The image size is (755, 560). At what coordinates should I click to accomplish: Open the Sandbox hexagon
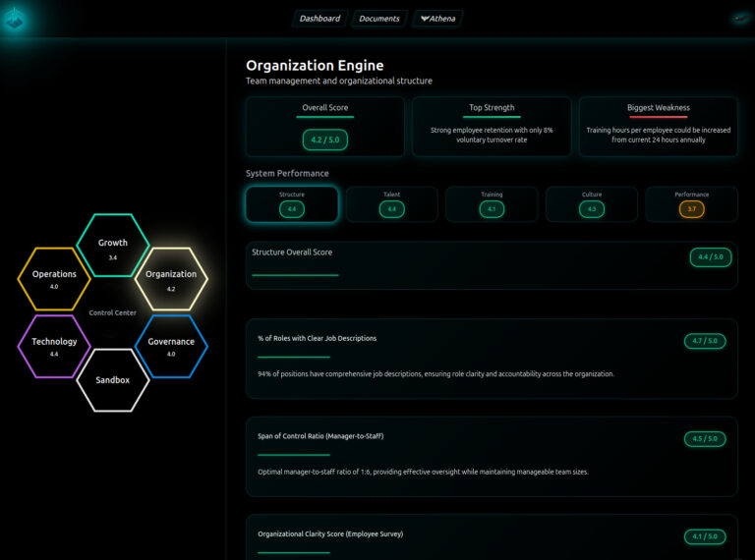(x=113, y=379)
